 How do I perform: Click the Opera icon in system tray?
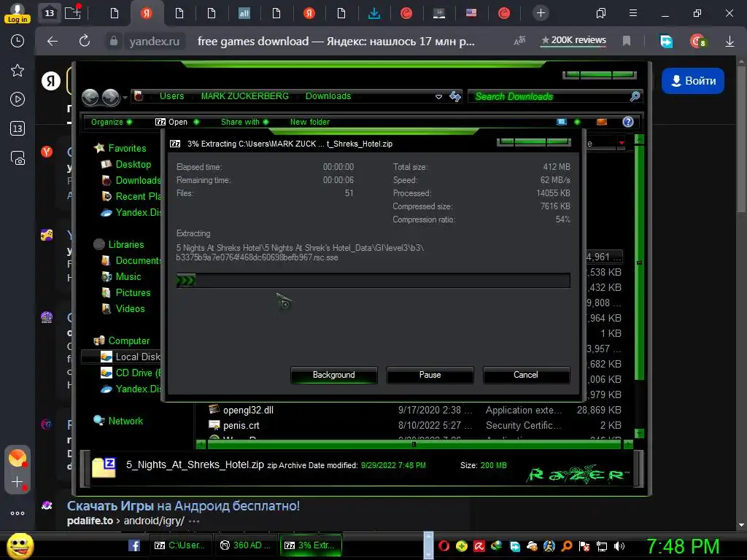click(444, 545)
